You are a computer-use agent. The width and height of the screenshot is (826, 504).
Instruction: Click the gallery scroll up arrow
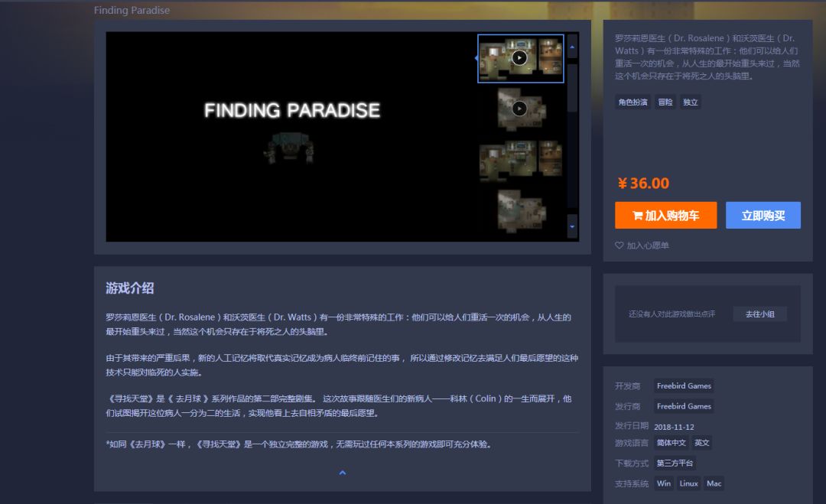[x=572, y=47]
